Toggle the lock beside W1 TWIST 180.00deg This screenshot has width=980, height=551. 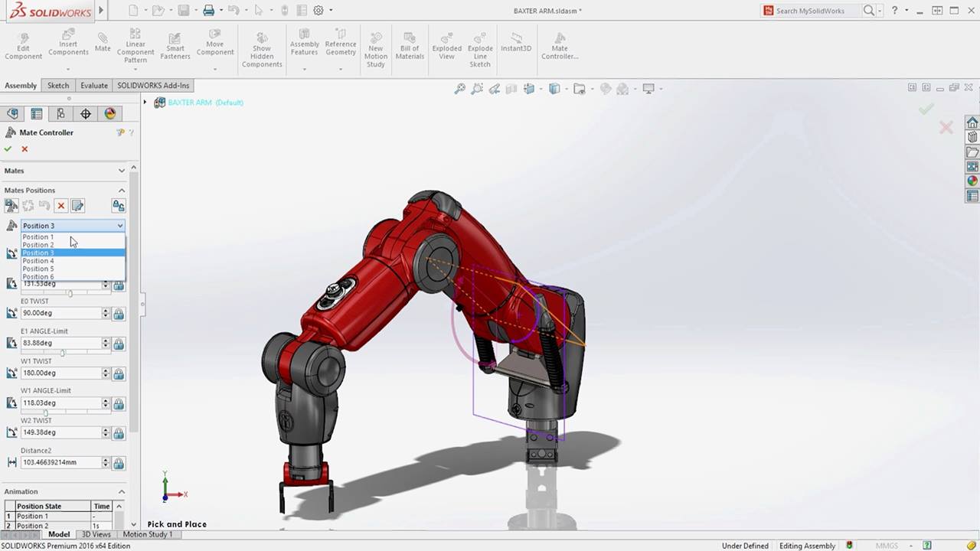pyautogui.click(x=119, y=373)
